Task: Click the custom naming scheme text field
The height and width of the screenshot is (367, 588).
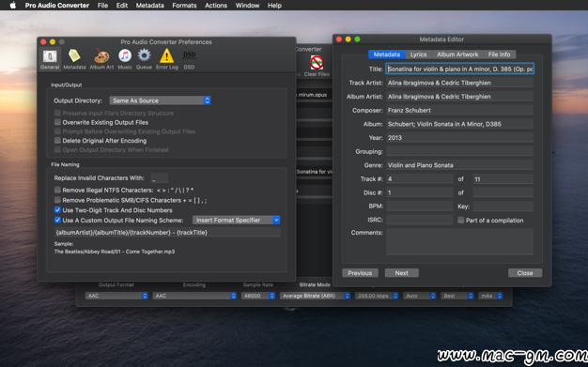Action: 167,233
